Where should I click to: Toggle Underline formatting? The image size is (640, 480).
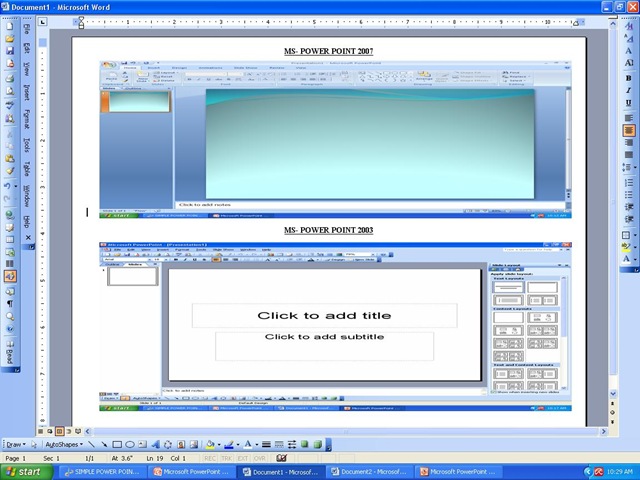click(629, 103)
